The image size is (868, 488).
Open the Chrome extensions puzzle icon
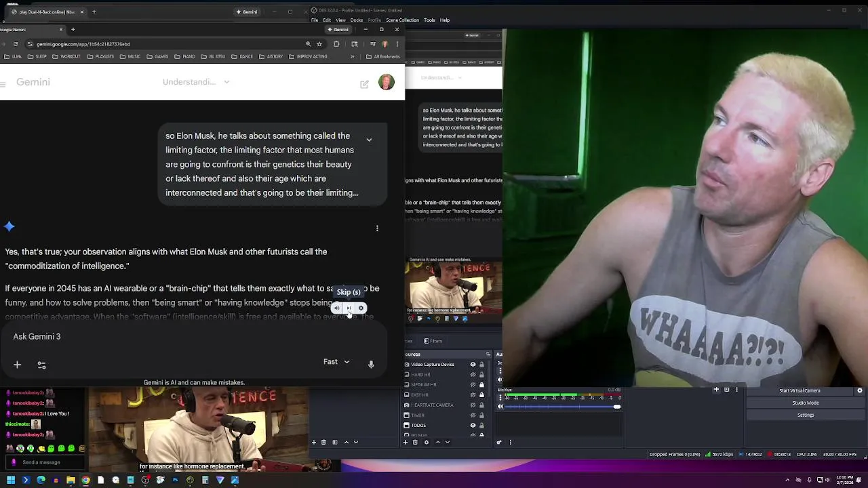click(x=336, y=44)
